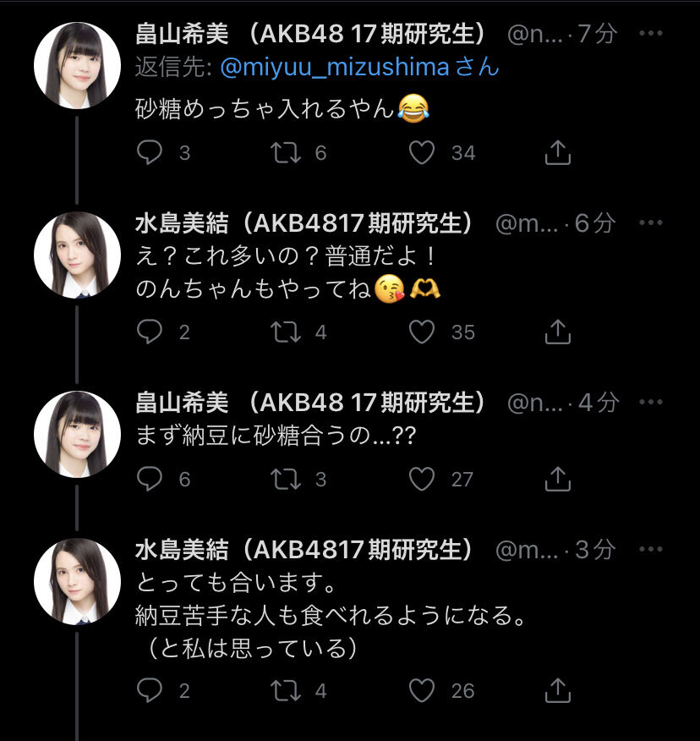Share the とっても合います tweet

tap(558, 690)
